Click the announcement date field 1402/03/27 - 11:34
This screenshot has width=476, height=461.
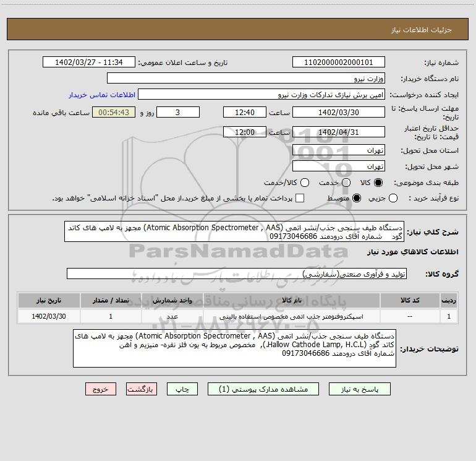(x=89, y=62)
